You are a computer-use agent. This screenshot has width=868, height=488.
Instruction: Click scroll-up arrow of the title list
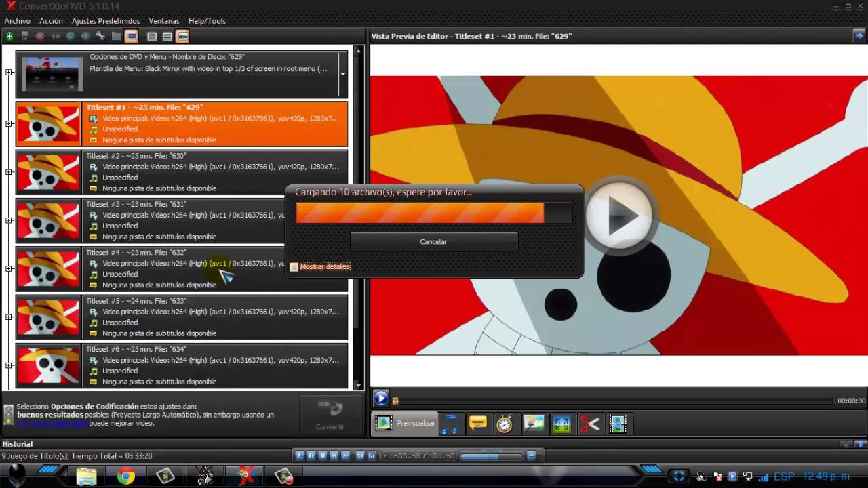pos(358,51)
